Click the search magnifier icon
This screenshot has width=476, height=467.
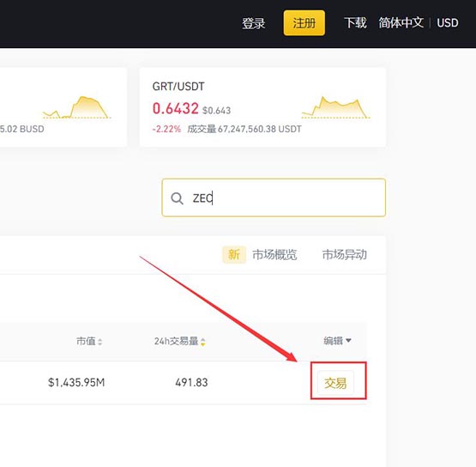tap(177, 198)
